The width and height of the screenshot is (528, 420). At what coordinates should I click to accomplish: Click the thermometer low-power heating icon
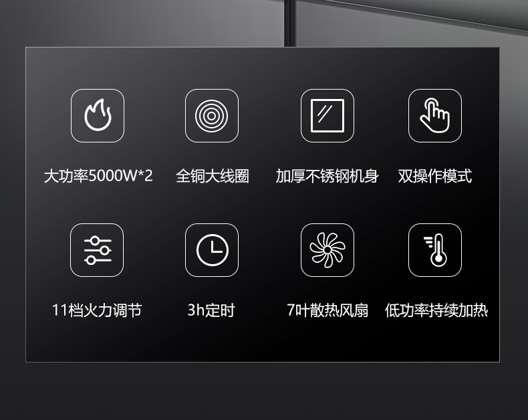tap(434, 250)
